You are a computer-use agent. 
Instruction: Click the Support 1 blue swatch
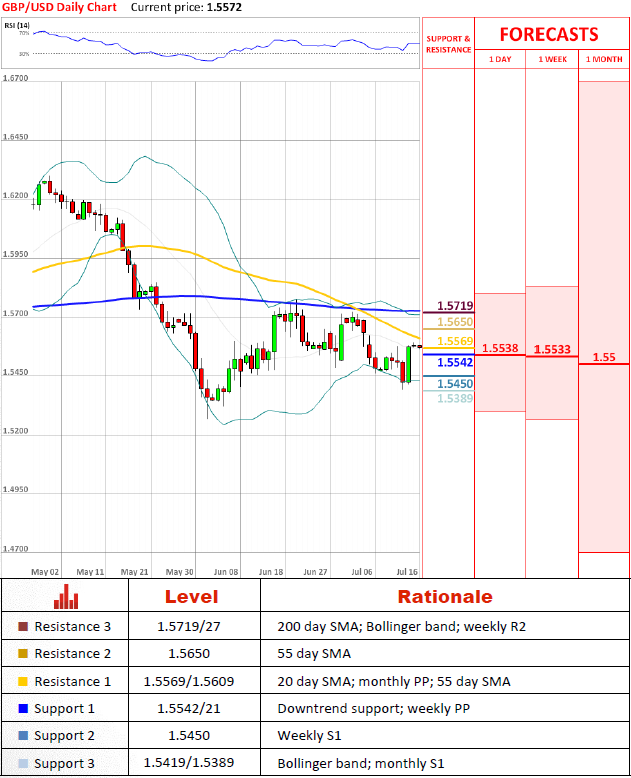coord(23,709)
